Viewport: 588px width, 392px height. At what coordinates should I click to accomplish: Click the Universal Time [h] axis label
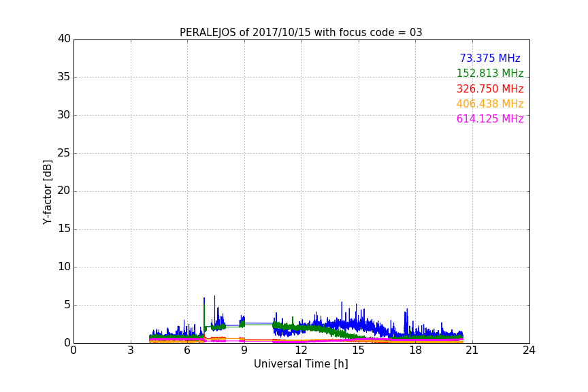301,364
